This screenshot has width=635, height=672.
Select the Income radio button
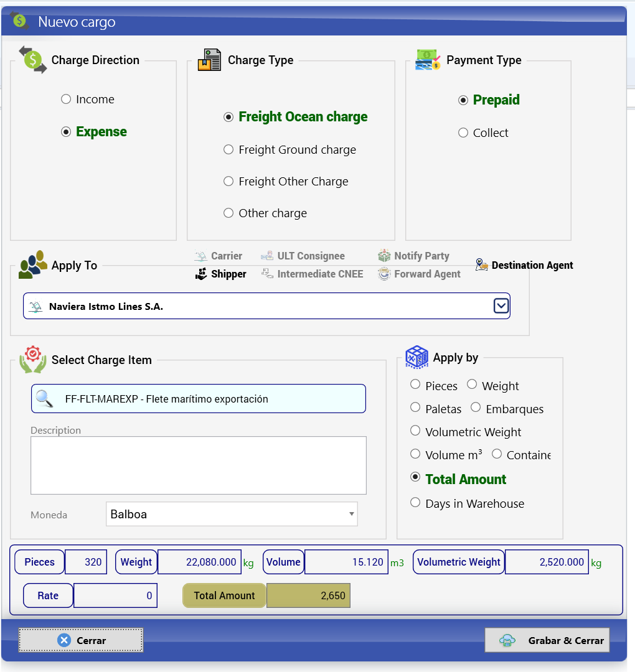pyautogui.click(x=66, y=100)
